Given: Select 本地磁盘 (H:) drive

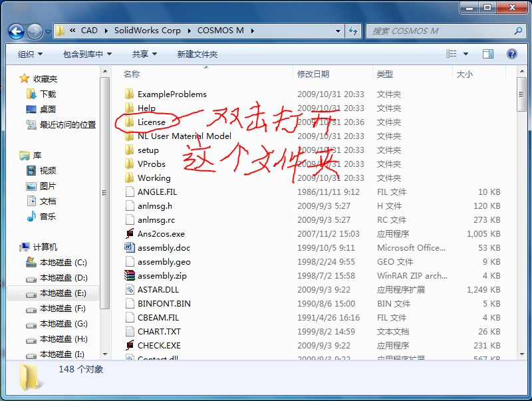Looking at the screenshot, I should click(57, 339).
